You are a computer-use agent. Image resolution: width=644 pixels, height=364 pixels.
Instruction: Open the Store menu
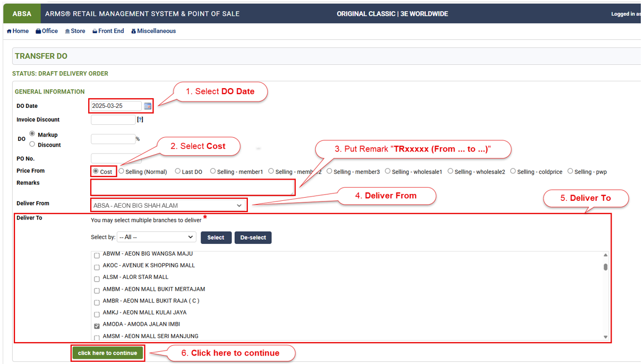pyautogui.click(x=75, y=31)
